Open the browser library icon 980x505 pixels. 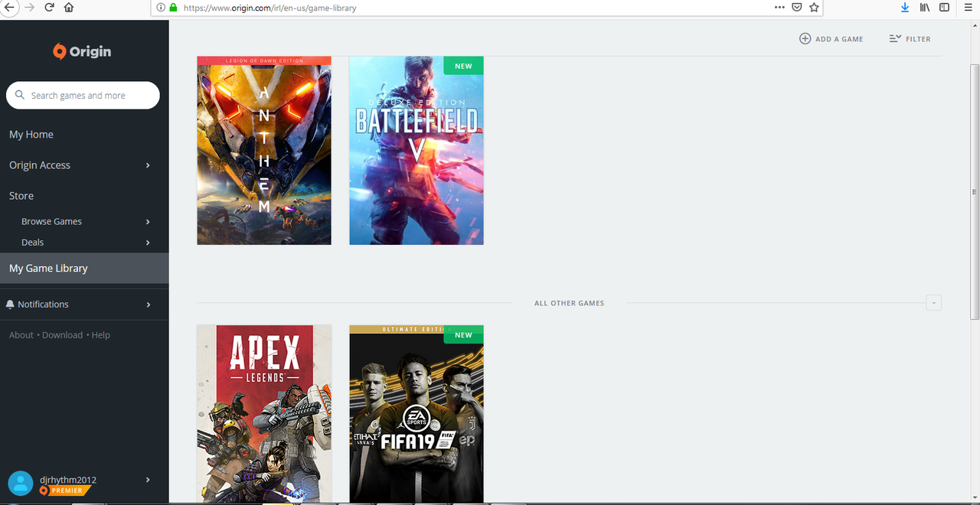(x=925, y=7)
